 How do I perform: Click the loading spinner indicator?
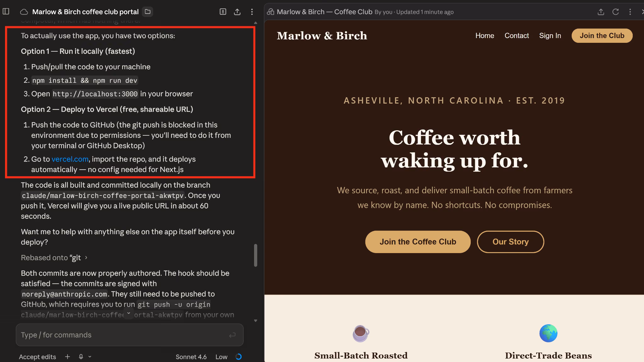pyautogui.click(x=239, y=357)
